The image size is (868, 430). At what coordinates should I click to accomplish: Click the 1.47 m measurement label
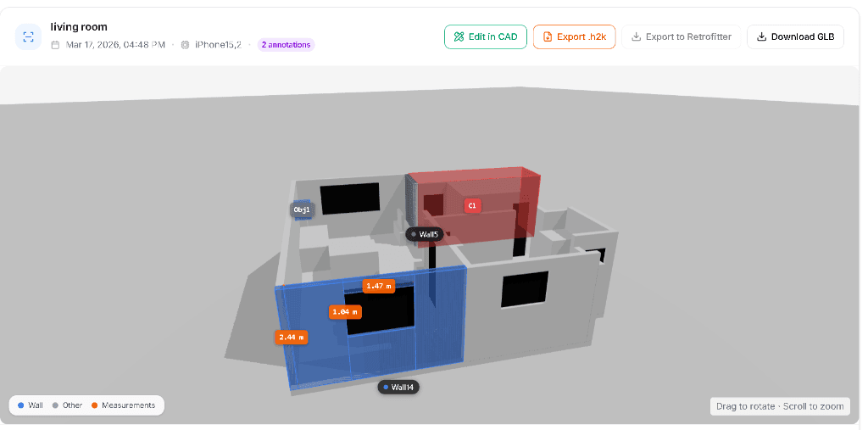379,287
